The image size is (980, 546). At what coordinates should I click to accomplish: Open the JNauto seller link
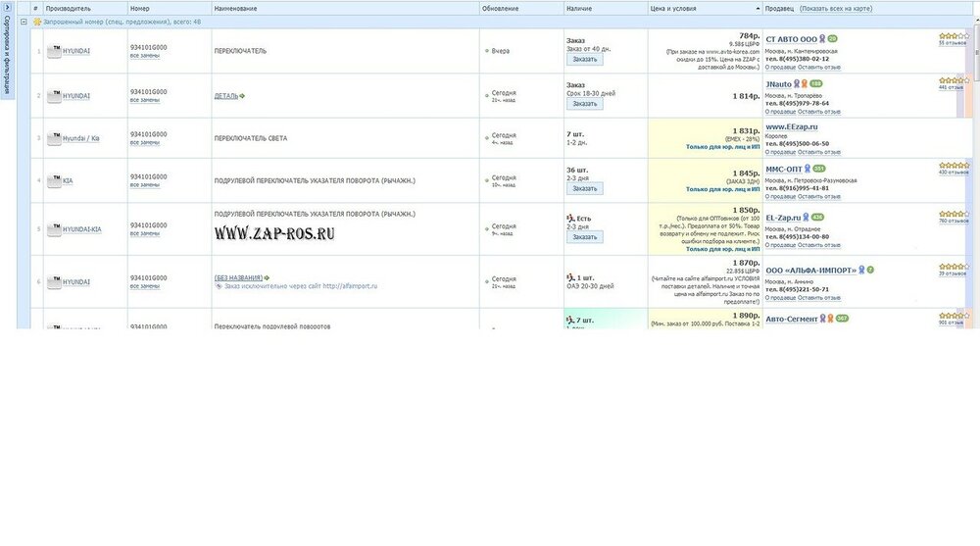(778, 83)
